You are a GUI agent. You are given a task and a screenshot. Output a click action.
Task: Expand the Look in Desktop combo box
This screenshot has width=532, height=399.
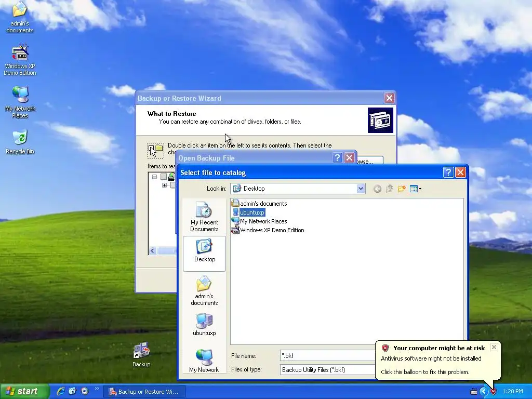pyautogui.click(x=361, y=189)
